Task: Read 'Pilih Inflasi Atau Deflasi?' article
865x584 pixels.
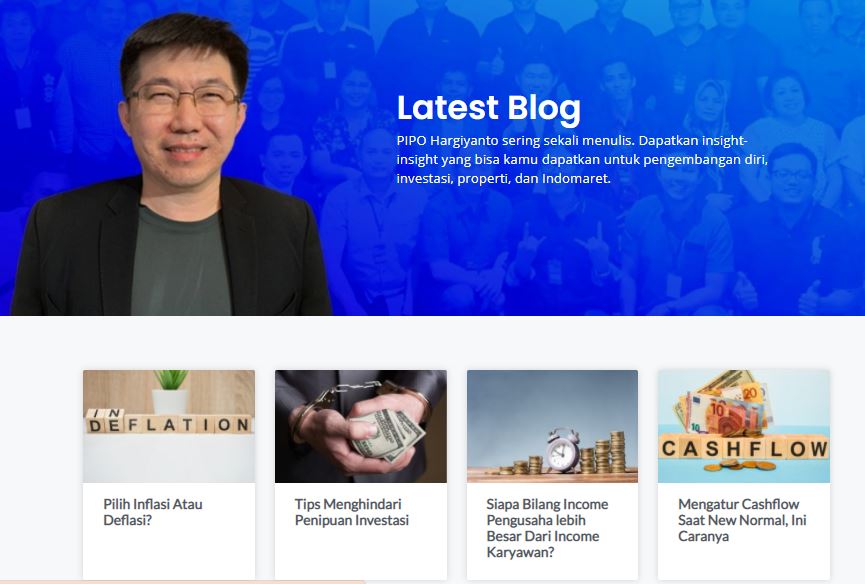Action: [x=153, y=512]
